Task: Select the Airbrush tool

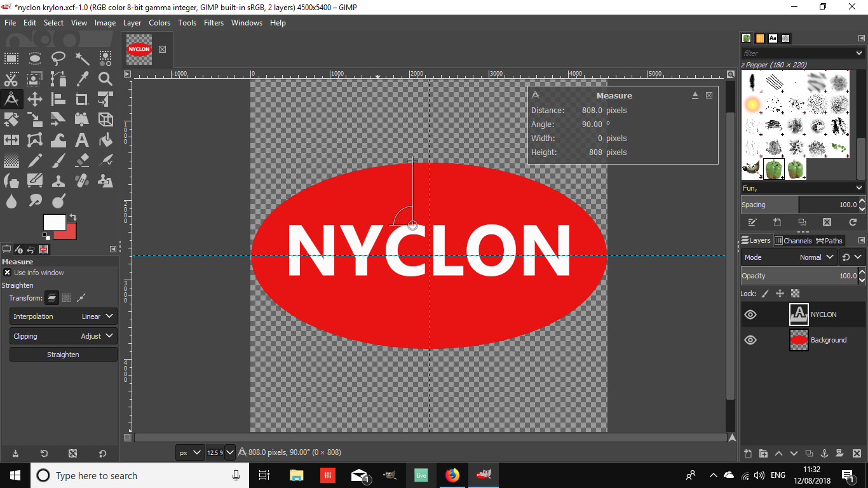Action: [105, 160]
